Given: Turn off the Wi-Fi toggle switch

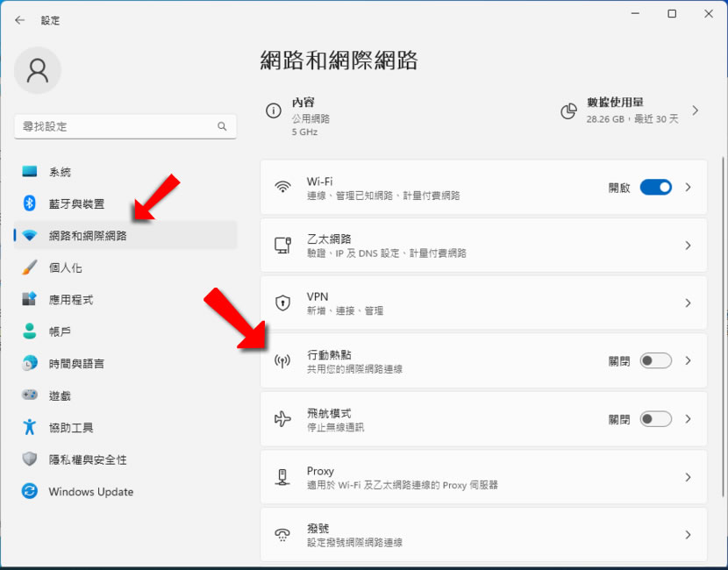Looking at the screenshot, I should point(655,187).
